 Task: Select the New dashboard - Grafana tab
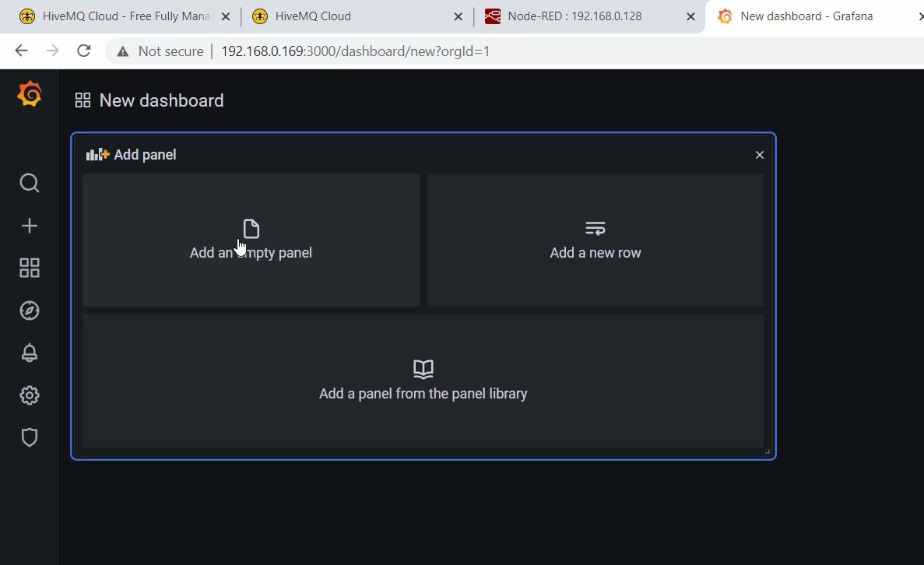(813, 16)
